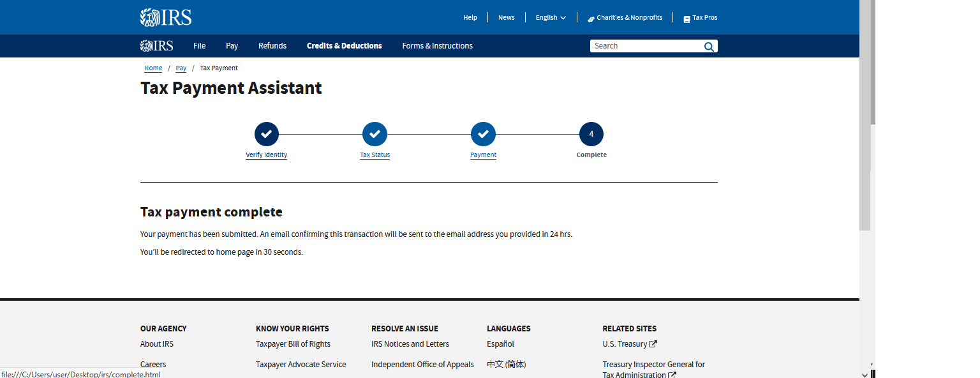The width and height of the screenshot is (980, 378).
Task: Click the Charities & Nonprofits icon
Action: click(591, 19)
